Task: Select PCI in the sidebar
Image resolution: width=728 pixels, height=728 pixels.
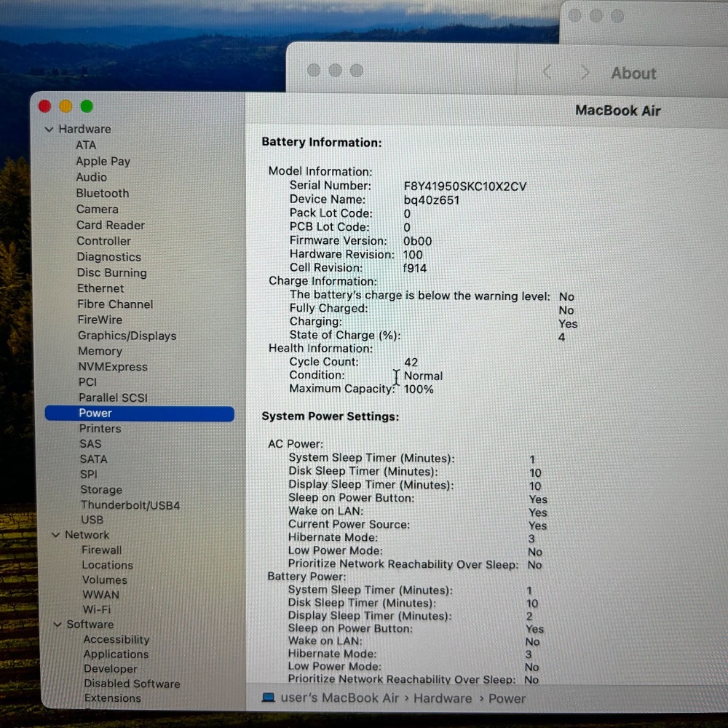Action: [x=88, y=382]
